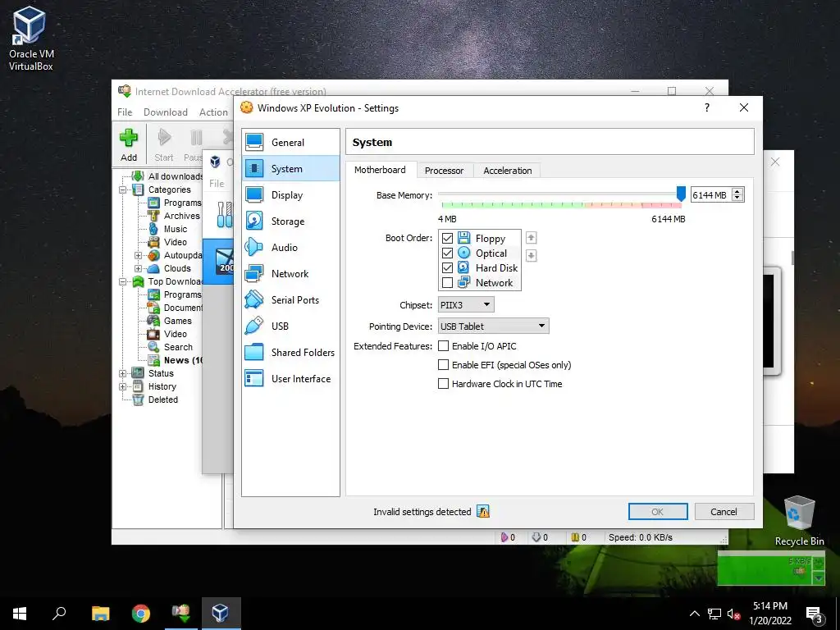
Task: Select the Display settings category icon
Action: 254,195
